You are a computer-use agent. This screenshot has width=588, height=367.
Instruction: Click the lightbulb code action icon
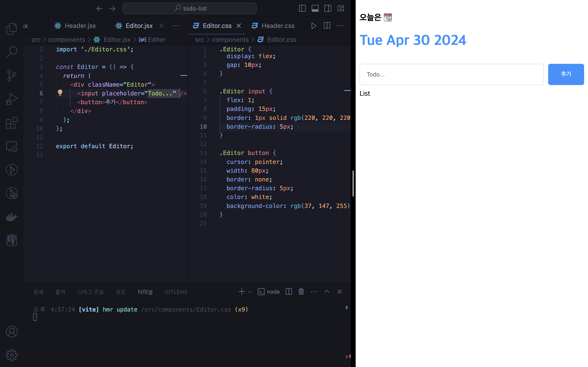60,93
